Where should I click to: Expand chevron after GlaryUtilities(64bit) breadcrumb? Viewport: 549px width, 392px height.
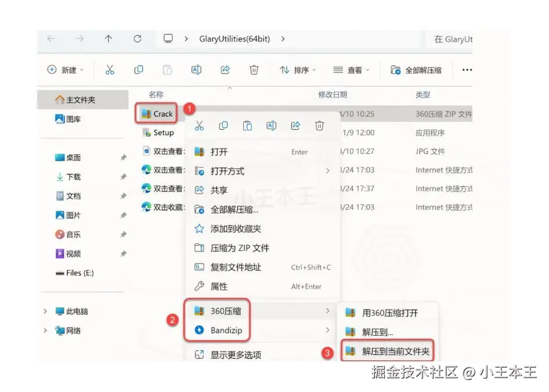283,39
